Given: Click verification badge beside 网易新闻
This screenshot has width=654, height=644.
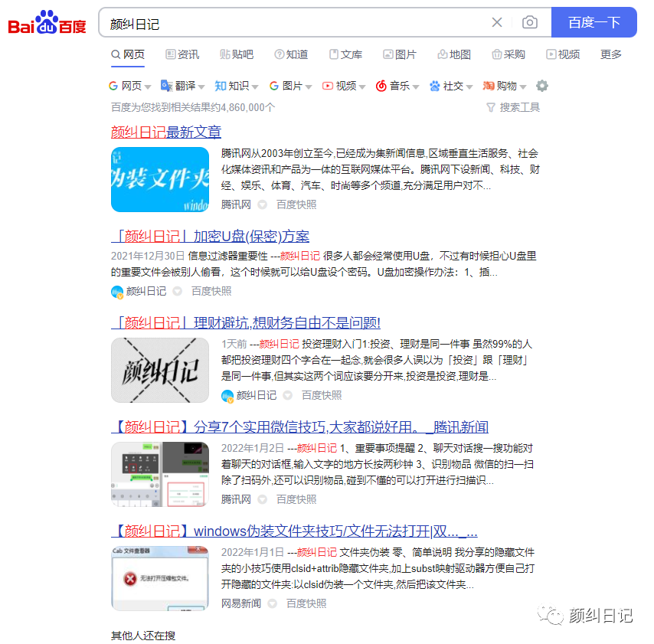Looking at the screenshot, I should [x=273, y=603].
